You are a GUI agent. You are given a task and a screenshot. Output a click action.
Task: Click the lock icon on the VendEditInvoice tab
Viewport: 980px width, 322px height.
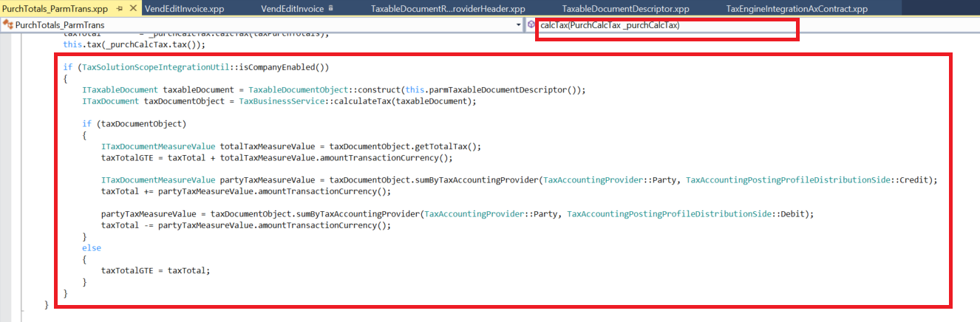point(331,9)
